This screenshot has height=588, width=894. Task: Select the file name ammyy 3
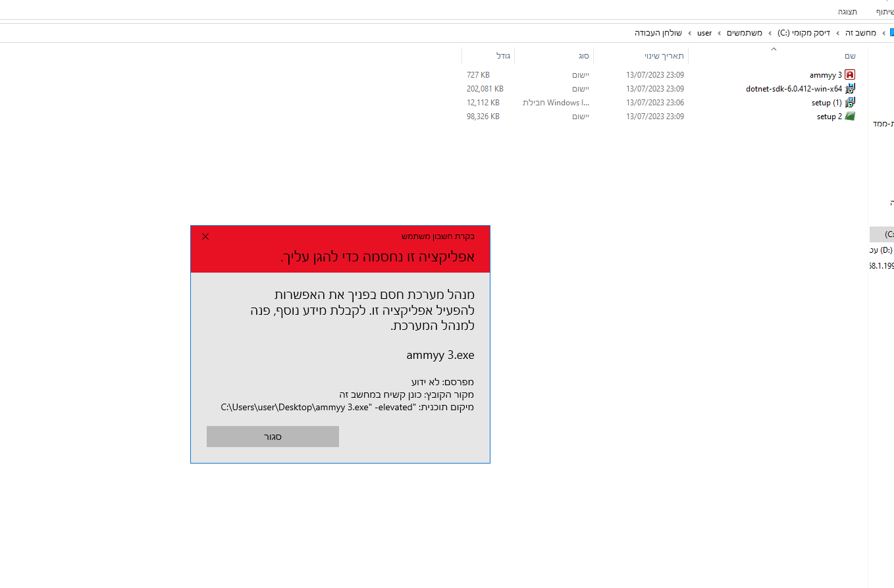click(x=826, y=75)
